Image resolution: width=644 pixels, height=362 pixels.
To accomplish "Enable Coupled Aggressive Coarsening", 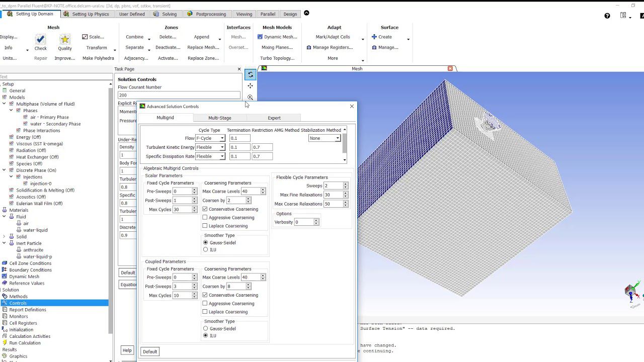I will (x=205, y=304).
